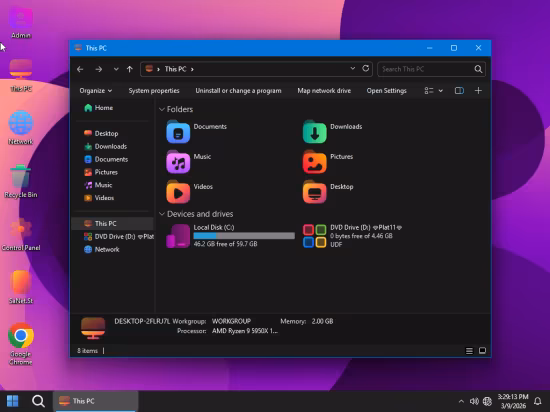Click the "46.2 GB free of 59.7 GB" text
Viewport: 550px width, 412px height.
225,244
